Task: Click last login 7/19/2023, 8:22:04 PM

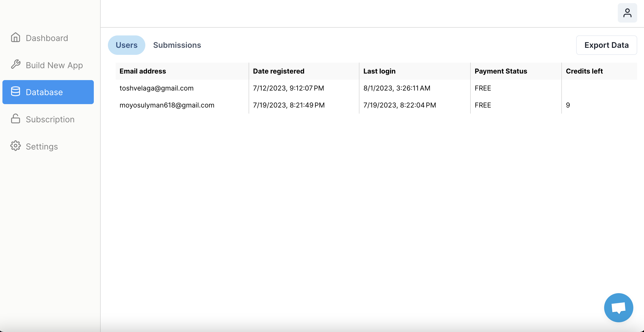Action: 400,105
